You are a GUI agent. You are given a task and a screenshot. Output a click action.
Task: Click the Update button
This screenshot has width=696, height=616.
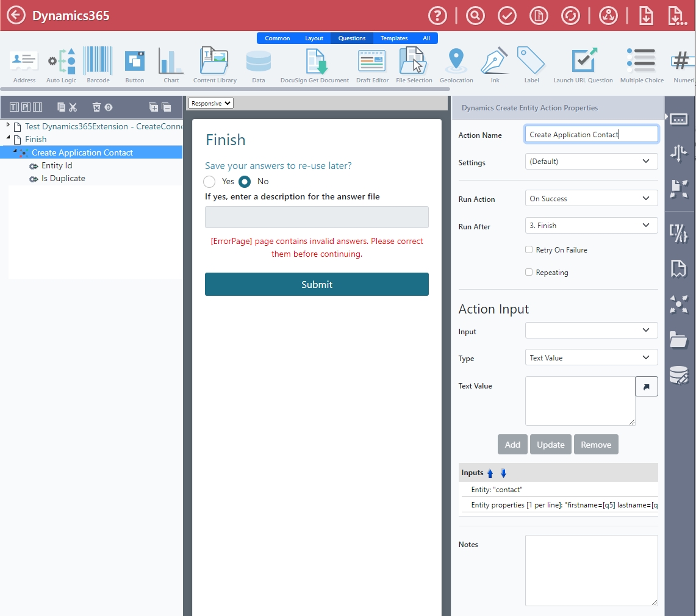pos(550,444)
